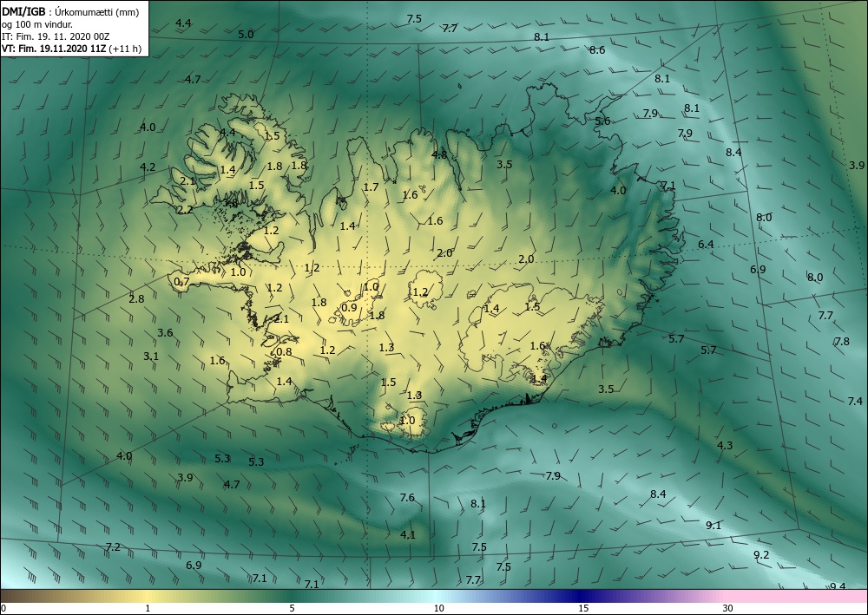The height and width of the screenshot is (615, 868).
Task: Select the 4.8 value on the north coast
Action: point(439,155)
